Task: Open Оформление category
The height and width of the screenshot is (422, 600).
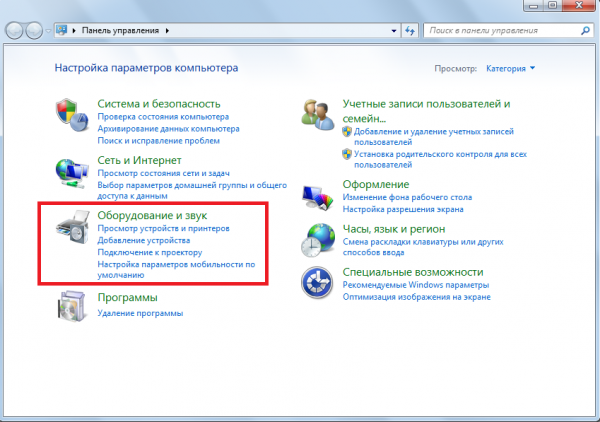Action: (376, 184)
